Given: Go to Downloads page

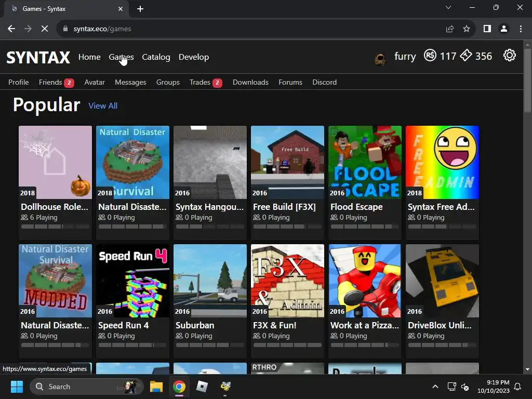Looking at the screenshot, I should click(251, 82).
